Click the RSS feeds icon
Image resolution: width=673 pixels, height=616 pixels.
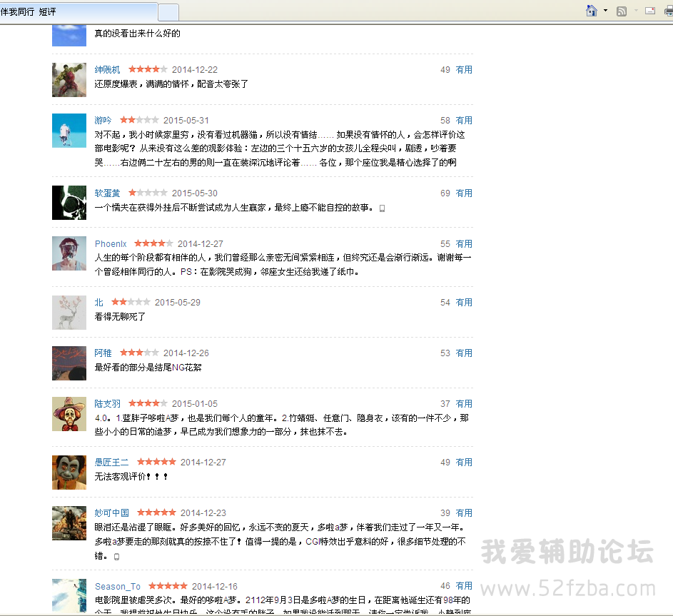coord(622,11)
